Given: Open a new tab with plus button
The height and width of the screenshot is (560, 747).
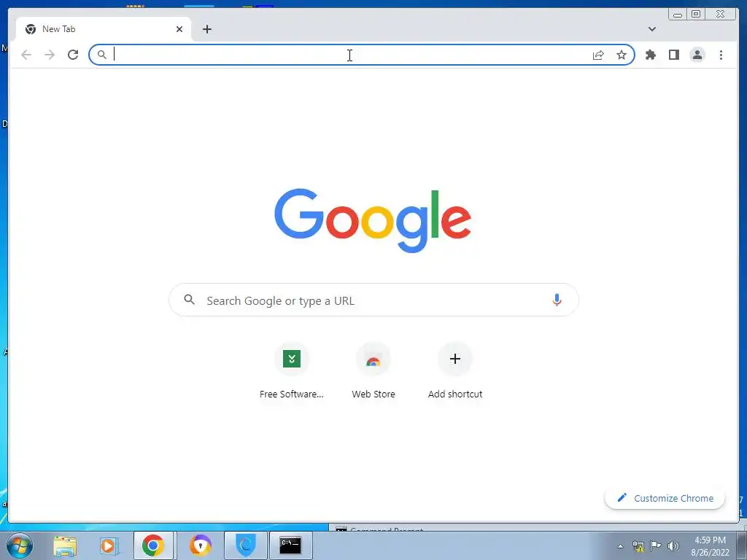Looking at the screenshot, I should click(x=206, y=29).
